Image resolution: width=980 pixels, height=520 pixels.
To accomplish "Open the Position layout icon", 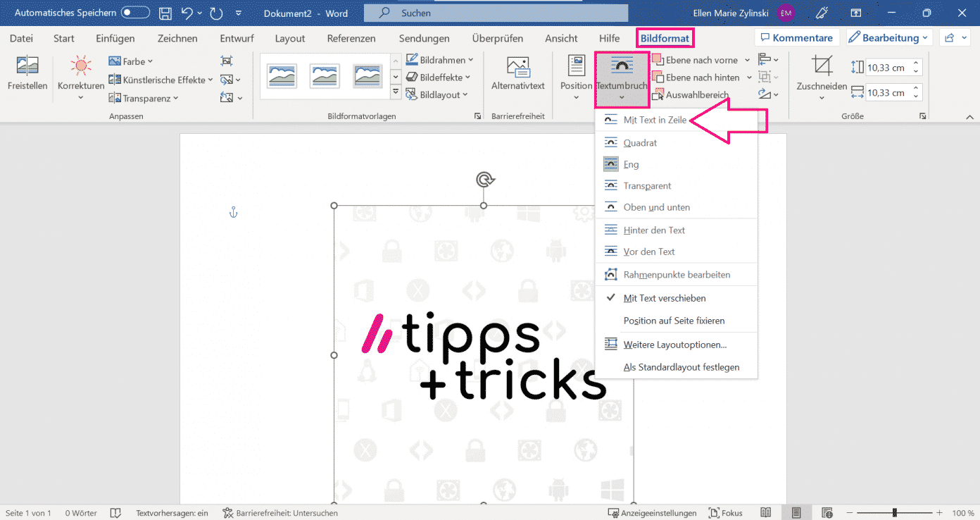I will click(x=576, y=68).
